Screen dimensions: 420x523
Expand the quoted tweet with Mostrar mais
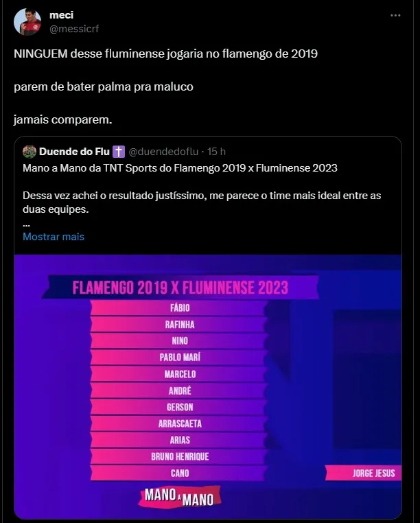(54, 236)
